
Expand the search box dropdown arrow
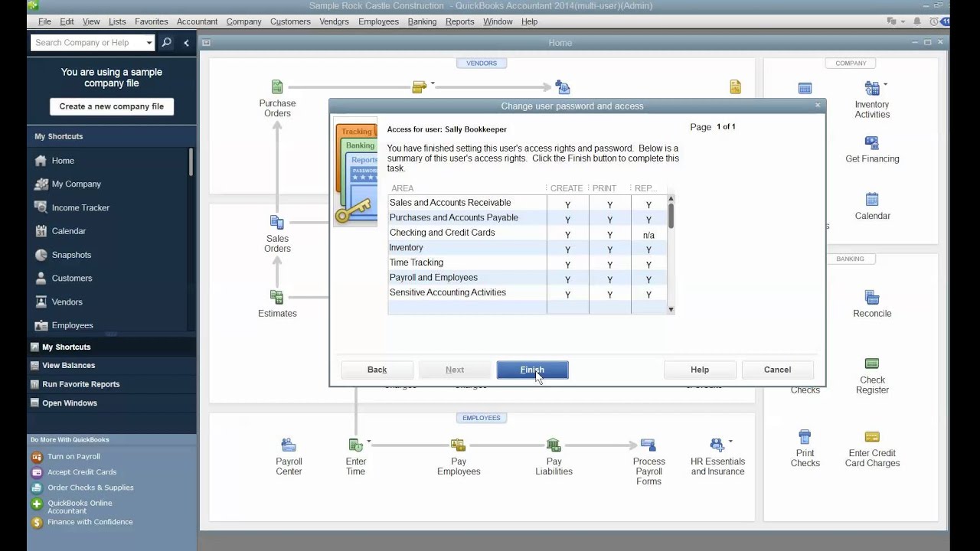pos(149,43)
